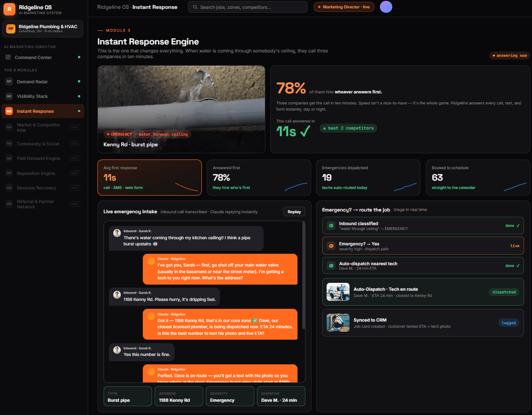Image resolution: width=532 pixels, height=415 pixels.
Task: Click Sarah K. avatar on 'number is fine' message
Action: tap(117, 350)
